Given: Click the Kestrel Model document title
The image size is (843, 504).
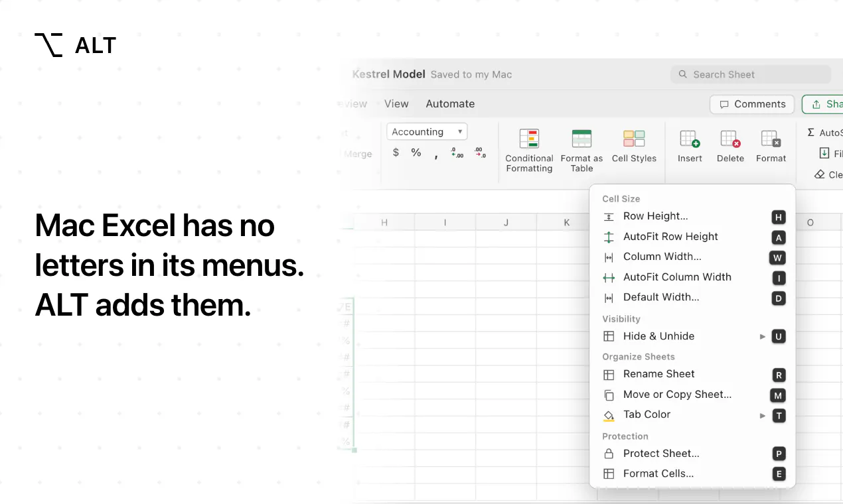Looking at the screenshot, I should tap(388, 74).
